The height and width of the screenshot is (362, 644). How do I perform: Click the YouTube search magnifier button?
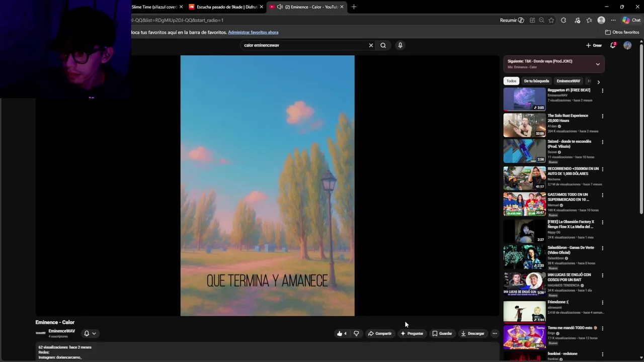pos(383,45)
